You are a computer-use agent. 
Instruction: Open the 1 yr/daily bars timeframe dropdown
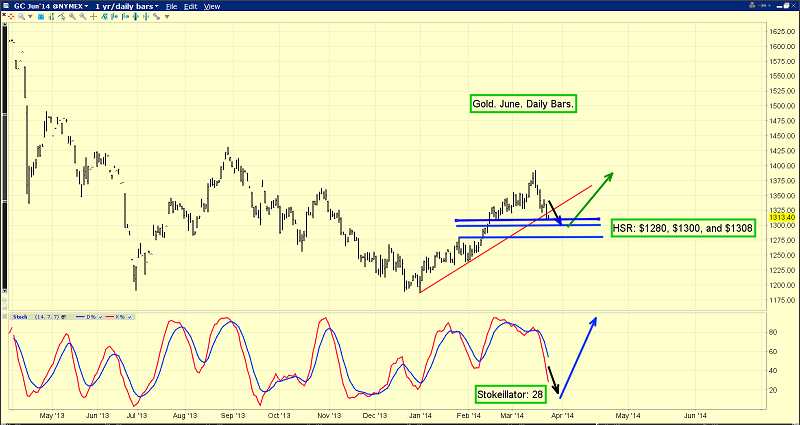127,6
